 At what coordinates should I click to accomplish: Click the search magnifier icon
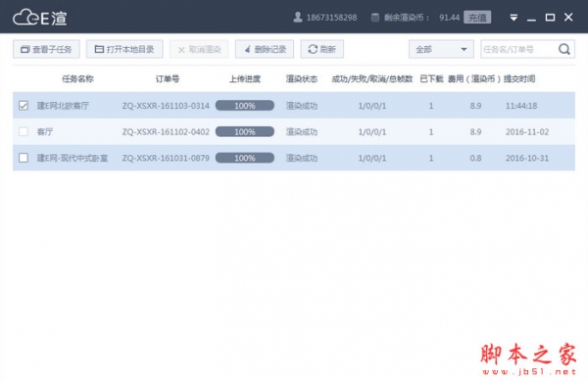(x=564, y=49)
